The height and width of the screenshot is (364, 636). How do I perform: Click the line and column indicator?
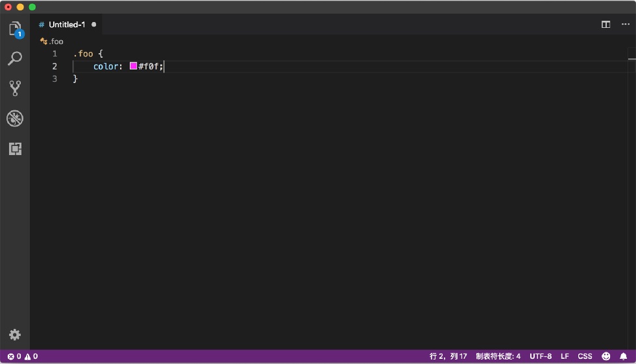pos(448,356)
